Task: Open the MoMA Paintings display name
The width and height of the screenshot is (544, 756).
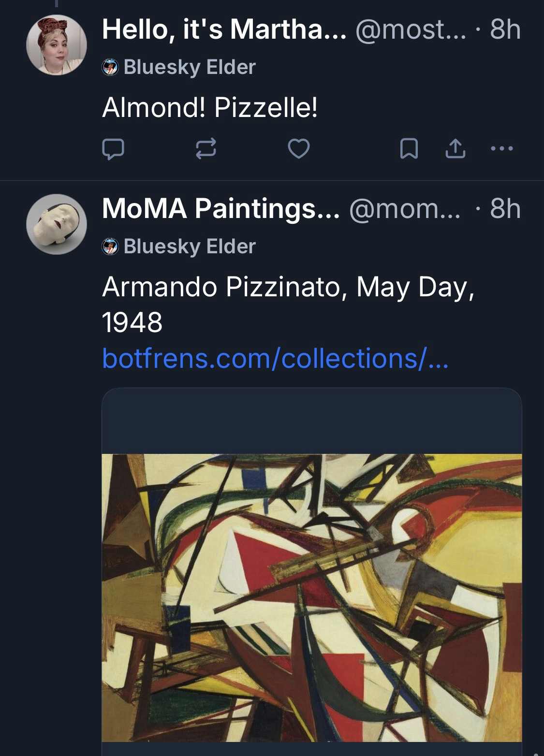Action: tap(221, 209)
